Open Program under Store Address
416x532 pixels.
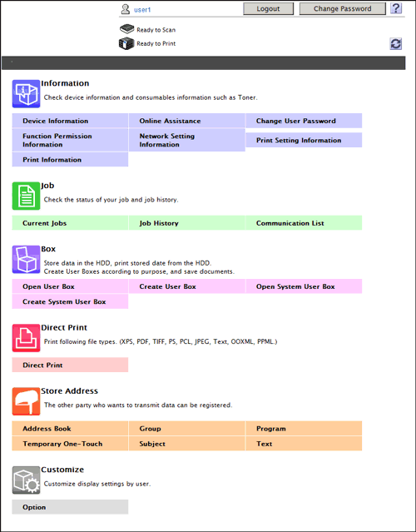click(304, 429)
